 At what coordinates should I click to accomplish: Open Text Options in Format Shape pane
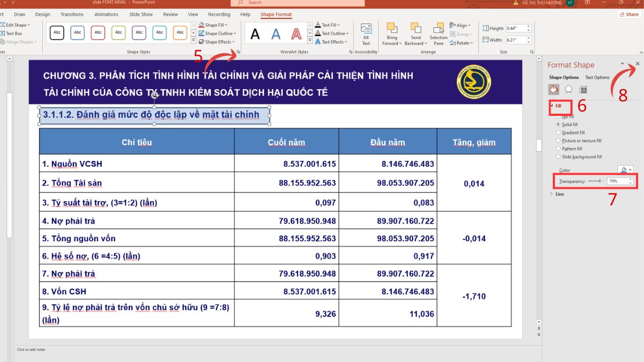597,77
